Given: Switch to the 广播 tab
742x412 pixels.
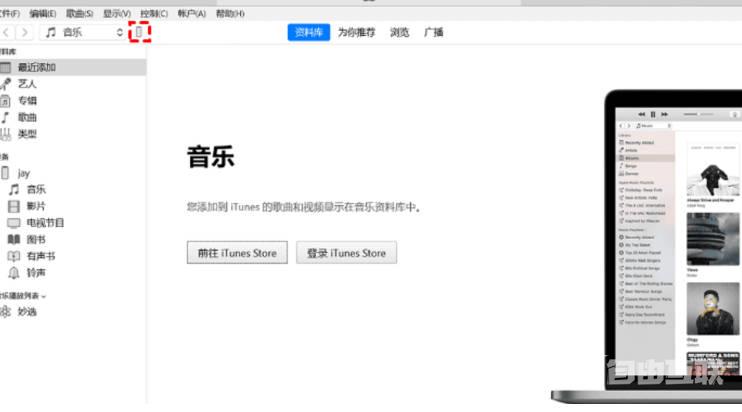Looking at the screenshot, I should coord(433,32).
